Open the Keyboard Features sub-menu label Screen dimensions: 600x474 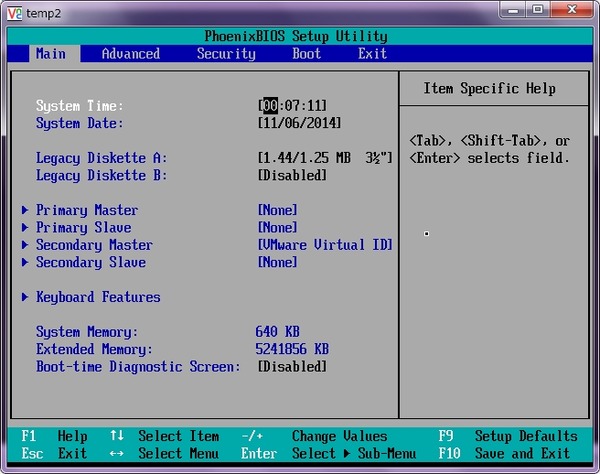98,297
